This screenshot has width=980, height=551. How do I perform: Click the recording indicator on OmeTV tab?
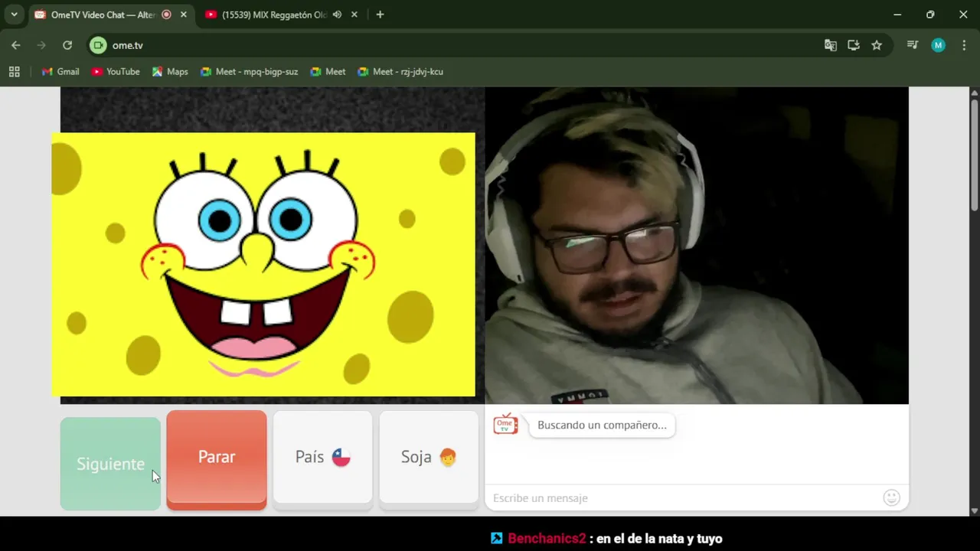tap(166, 15)
